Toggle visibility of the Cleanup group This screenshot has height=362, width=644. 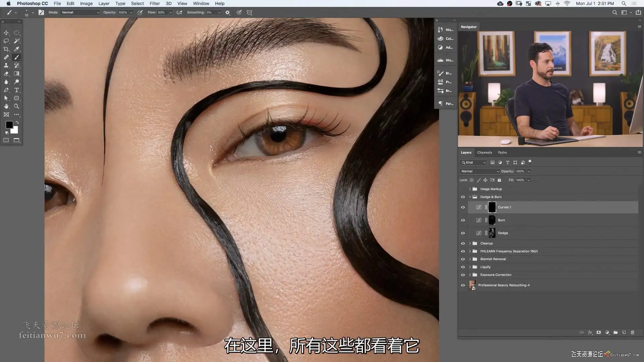tap(463, 244)
